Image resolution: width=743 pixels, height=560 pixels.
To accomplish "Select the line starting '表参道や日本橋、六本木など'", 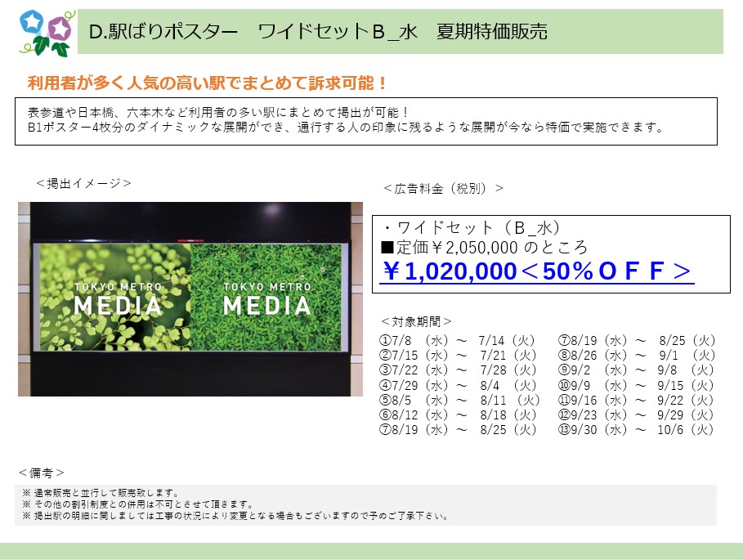I will (x=218, y=112).
